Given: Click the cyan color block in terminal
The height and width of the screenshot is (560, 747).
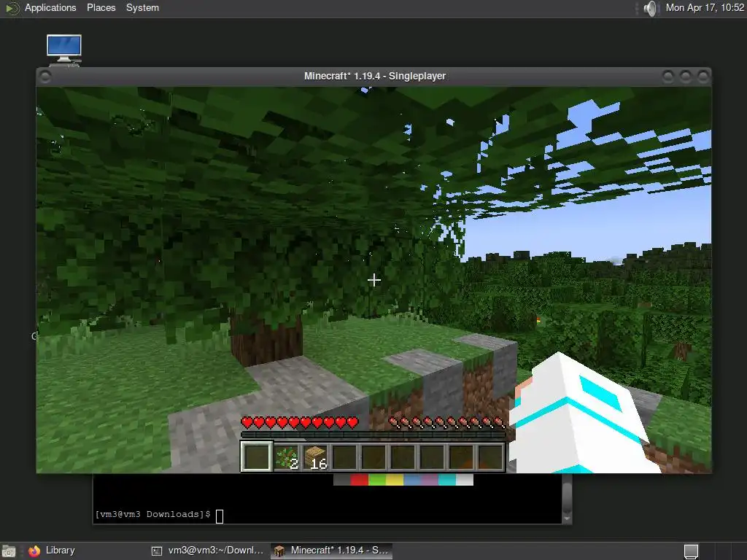Looking at the screenshot, I should pyautogui.click(x=447, y=480).
